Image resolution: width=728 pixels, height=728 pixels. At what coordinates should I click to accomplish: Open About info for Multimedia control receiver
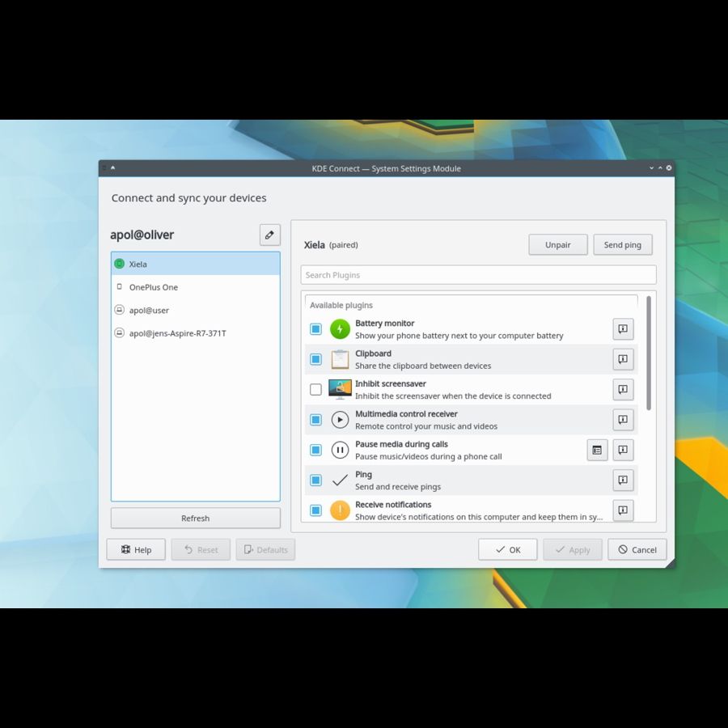(x=623, y=420)
